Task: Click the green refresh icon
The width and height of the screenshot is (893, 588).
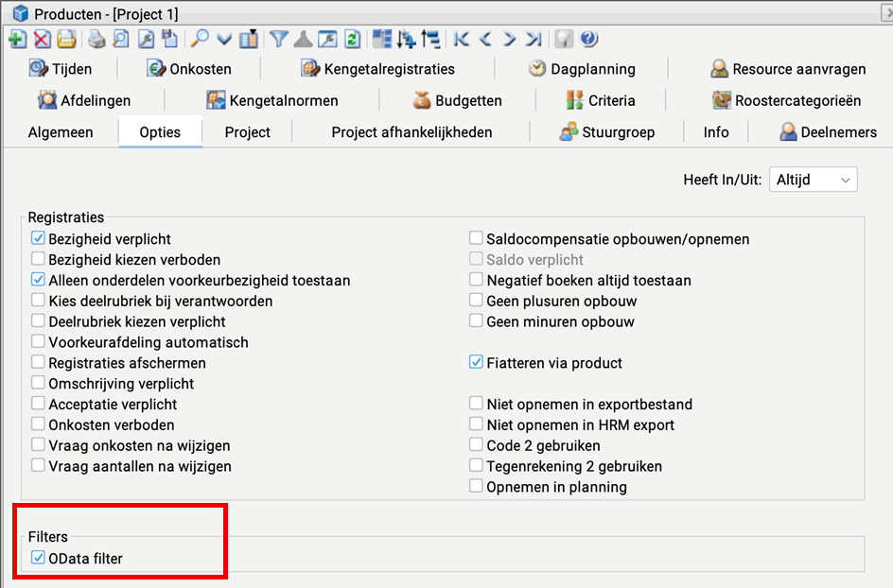Action: [352, 39]
